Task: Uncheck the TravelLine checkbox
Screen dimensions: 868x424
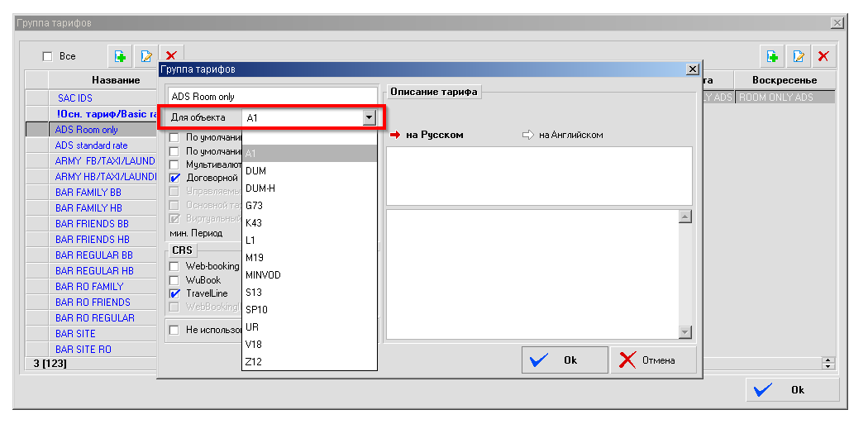Action: [x=174, y=293]
